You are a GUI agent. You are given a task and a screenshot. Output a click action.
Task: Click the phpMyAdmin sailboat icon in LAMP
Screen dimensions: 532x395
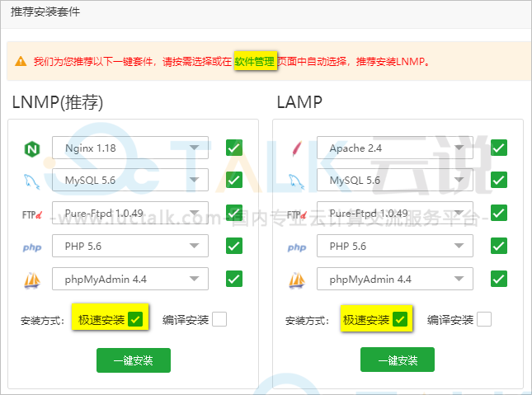297,280
